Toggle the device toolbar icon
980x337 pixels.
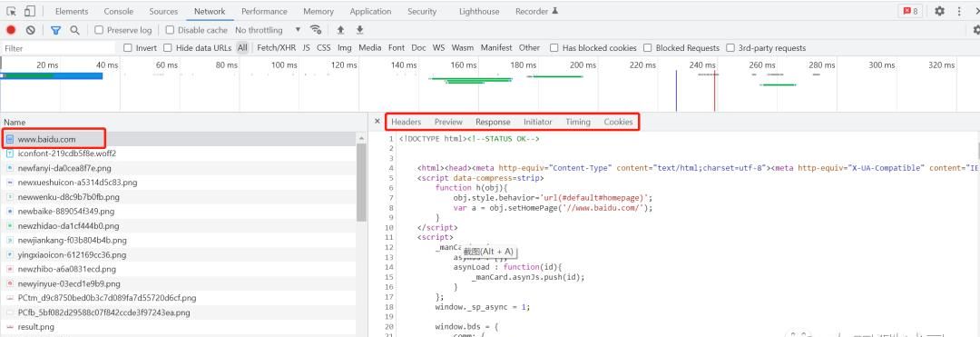[29, 11]
